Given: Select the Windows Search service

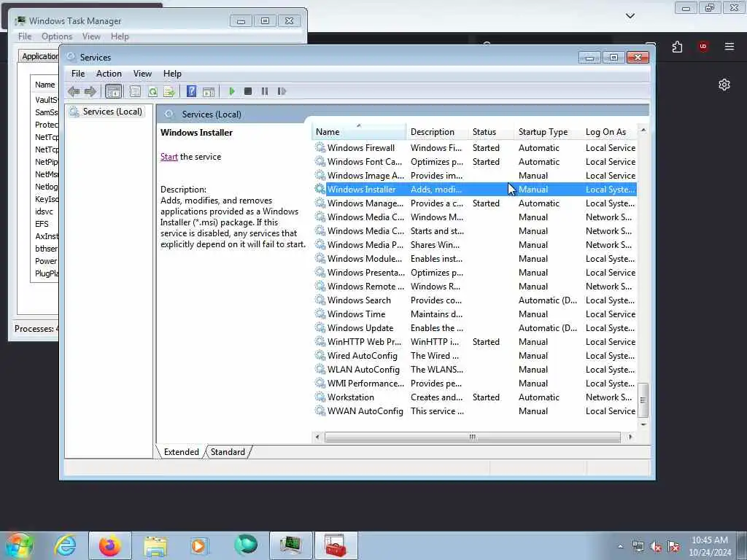Looking at the screenshot, I should coord(475,300).
